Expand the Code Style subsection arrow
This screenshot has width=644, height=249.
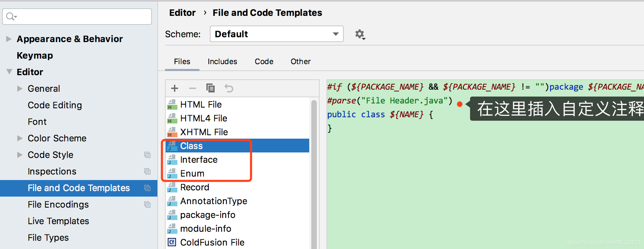pyautogui.click(x=20, y=155)
